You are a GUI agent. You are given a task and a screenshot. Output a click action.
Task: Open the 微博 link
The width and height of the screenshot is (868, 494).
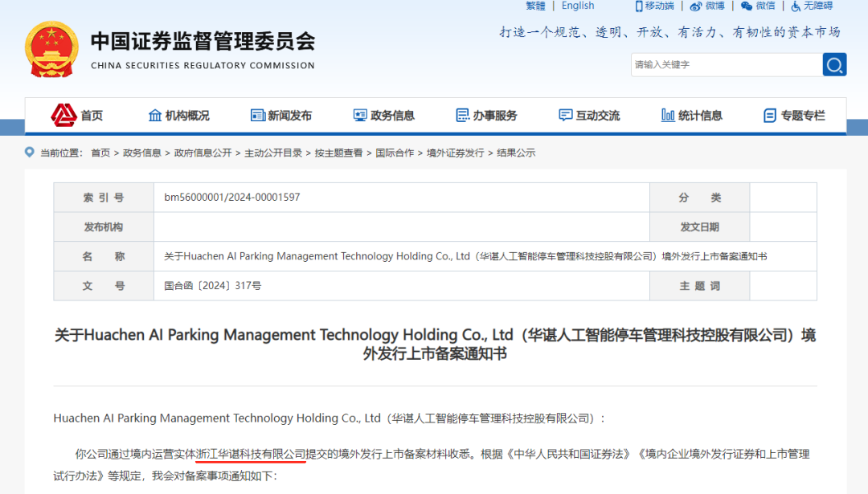[714, 6]
